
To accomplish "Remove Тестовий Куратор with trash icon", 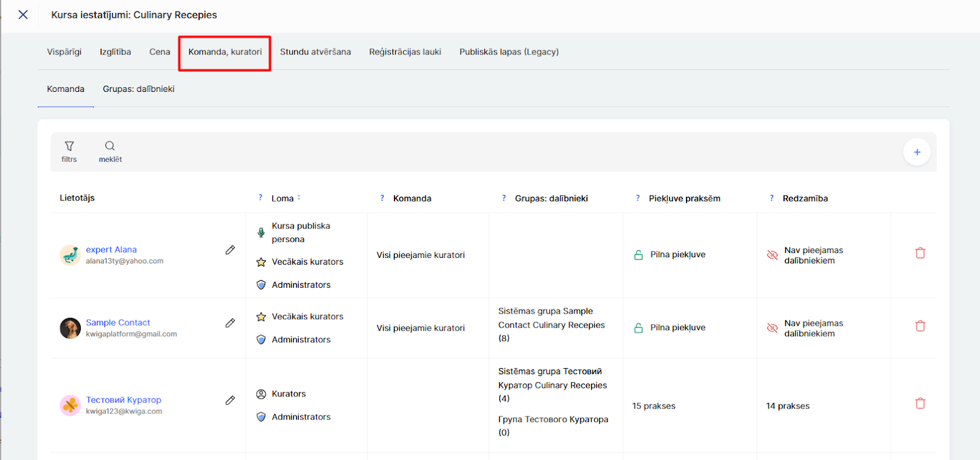I will (920, 403).
